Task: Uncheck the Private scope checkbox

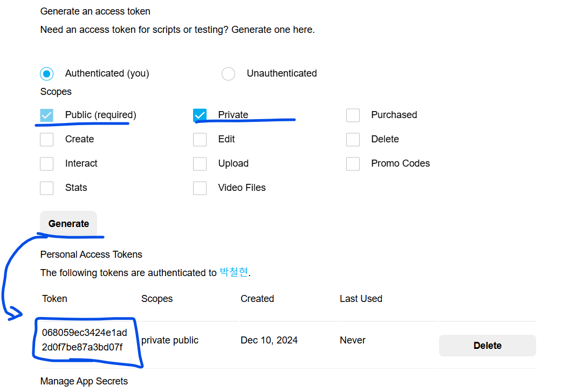Action: click(200, 115)
